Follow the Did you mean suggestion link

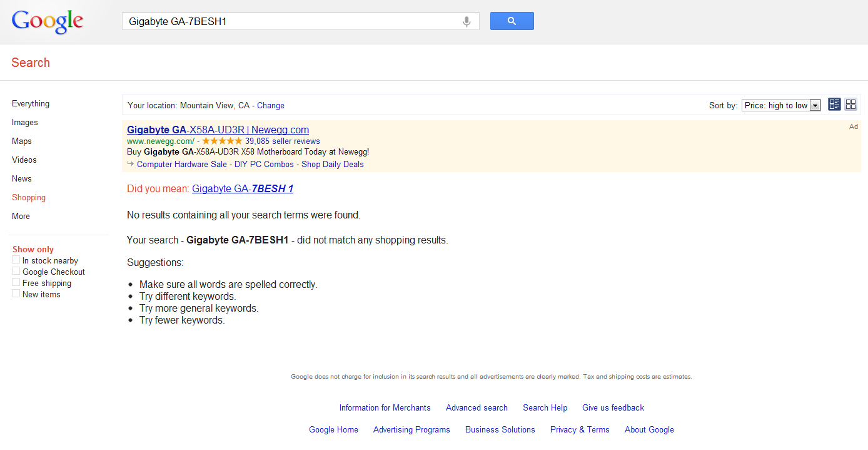243,188
